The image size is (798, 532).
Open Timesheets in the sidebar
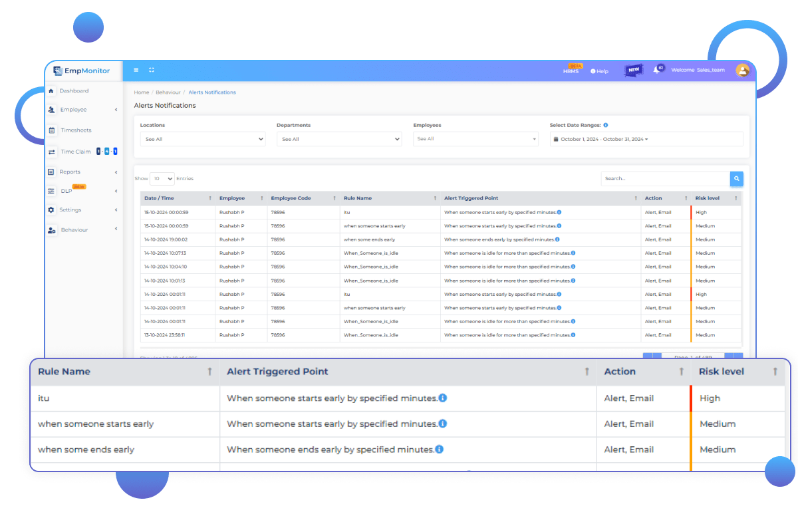pos(76,130)
